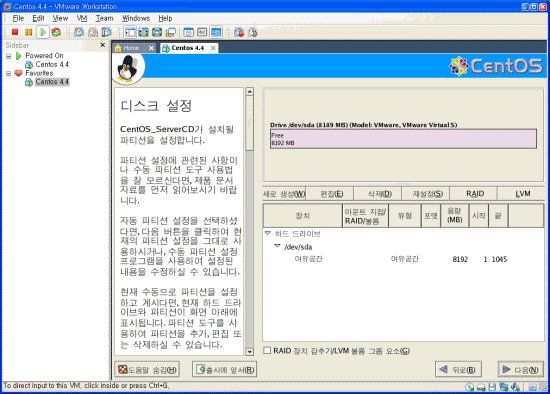Toggle the sidebar visibility toolbar icon
The width and height of the screenshot is (550, 394).
point(130,32)
